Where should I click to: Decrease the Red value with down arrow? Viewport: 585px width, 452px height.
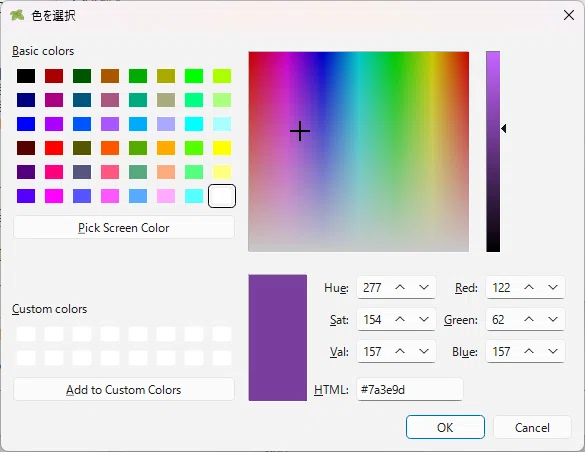click(553, 287)
